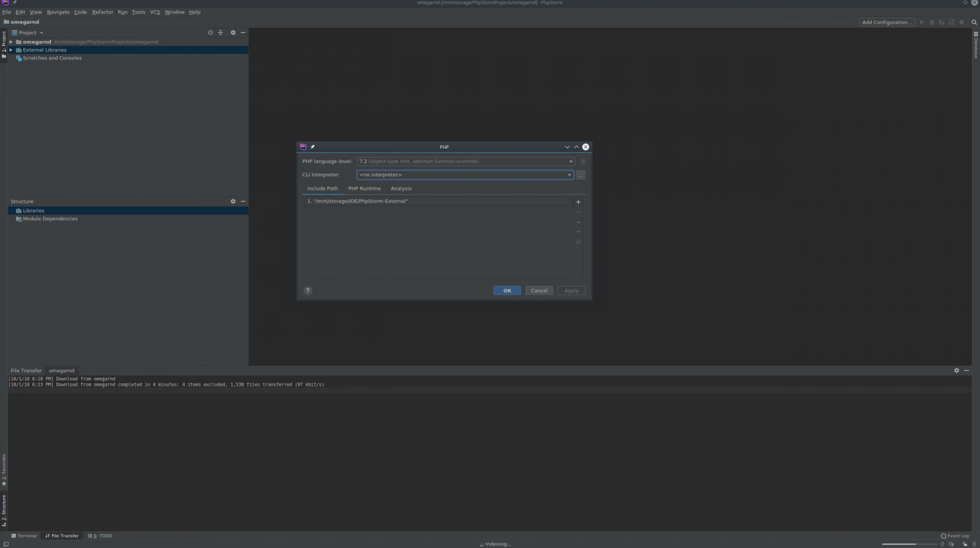Screen dimensions: 980x548
Task: Expand External Libraries tree node
Action: point(11,50)
